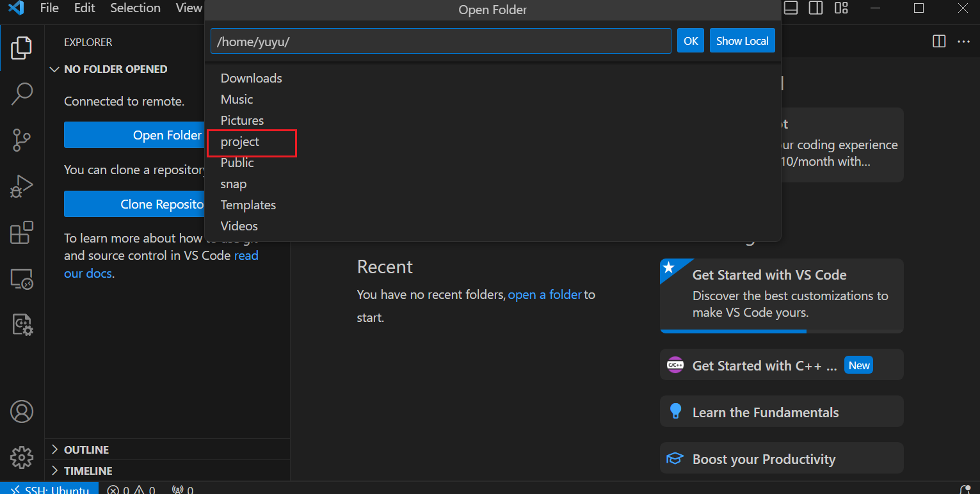This screenshot has height=494, width=980.
Task: Split the editor to the right
Action: point(939,42)
